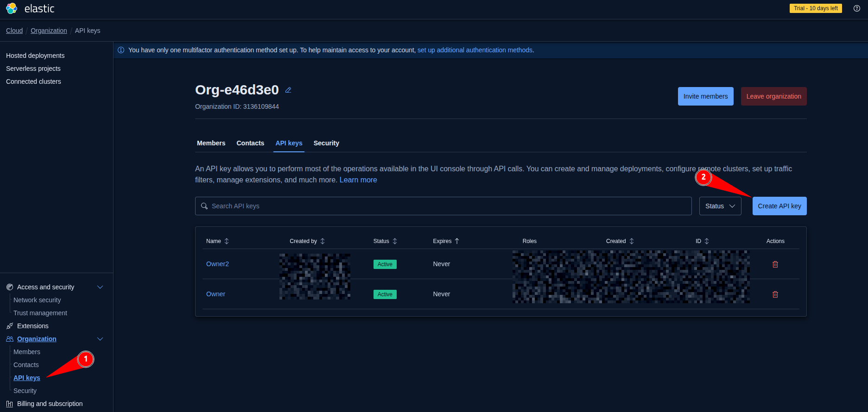
Task: Sort table by Name column arrows
Action: pyautogui.click(x=227, y=241)
